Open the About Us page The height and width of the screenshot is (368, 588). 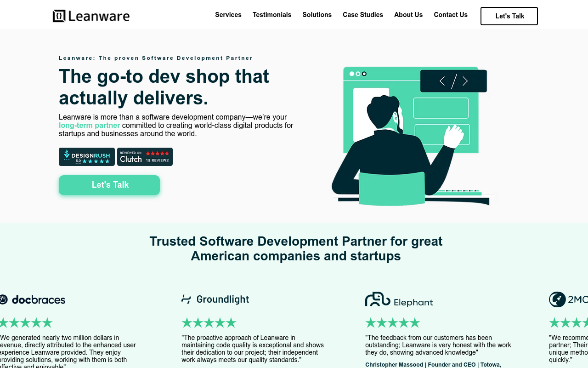tap(408, 15)
